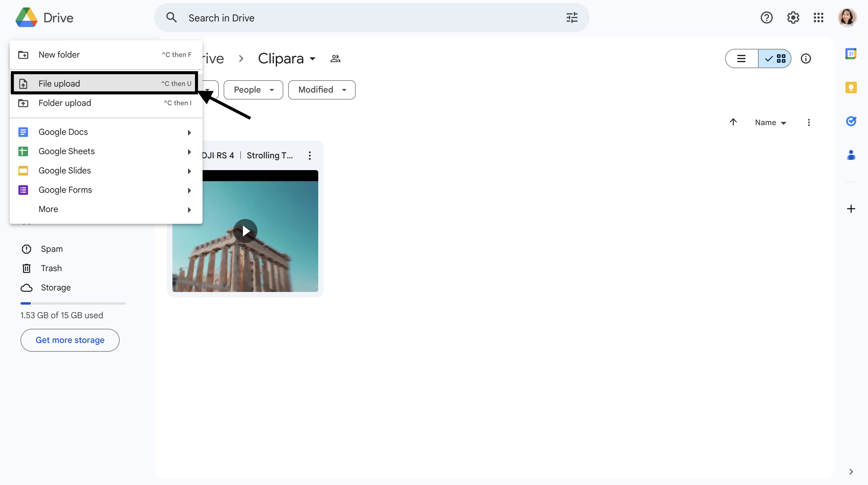Open the People filter dropdown
868x485 pixels.
(253, 90)
